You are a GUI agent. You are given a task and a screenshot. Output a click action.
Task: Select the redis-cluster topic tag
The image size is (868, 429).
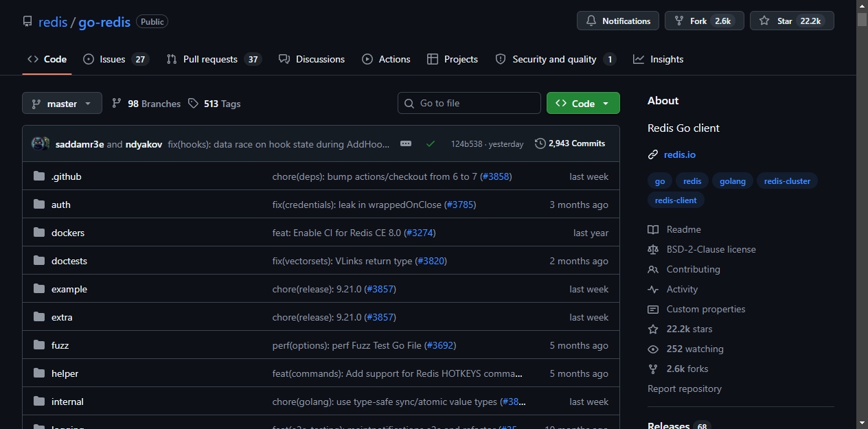787,181
